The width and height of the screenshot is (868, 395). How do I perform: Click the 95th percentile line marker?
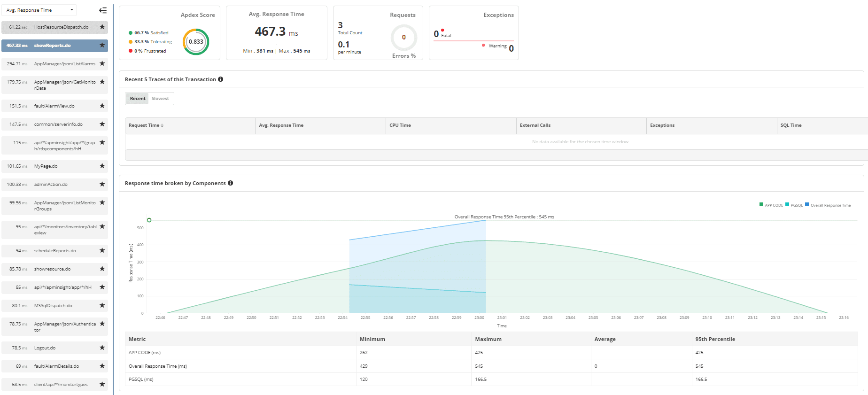pyautogui.click(x=149, y=220)
